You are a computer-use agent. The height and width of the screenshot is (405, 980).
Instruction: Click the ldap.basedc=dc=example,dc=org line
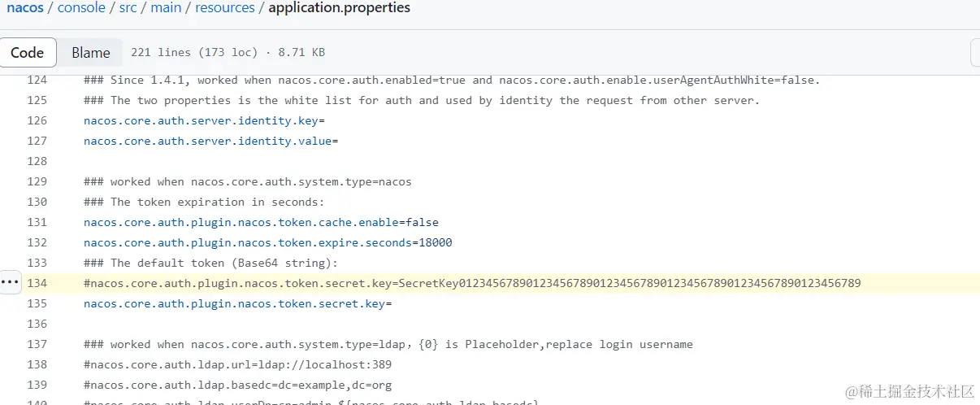pos(238,385)
